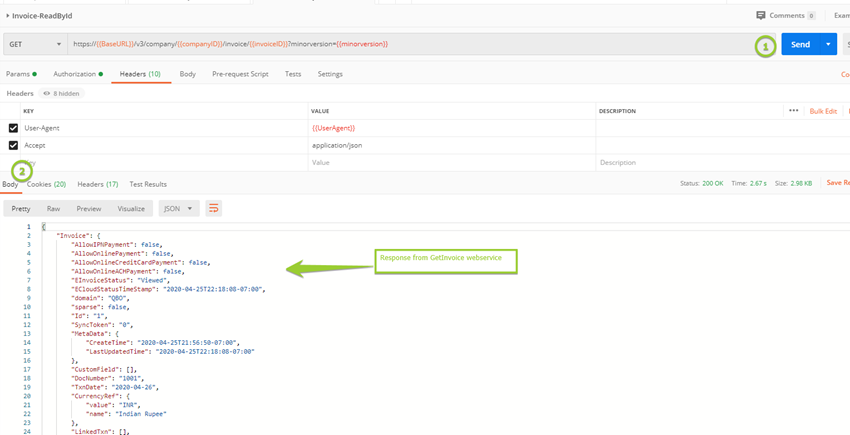This screenshot has height=435, width=850.
Task: Show hidden headers via the eye icon
Action: coord(47,93)
